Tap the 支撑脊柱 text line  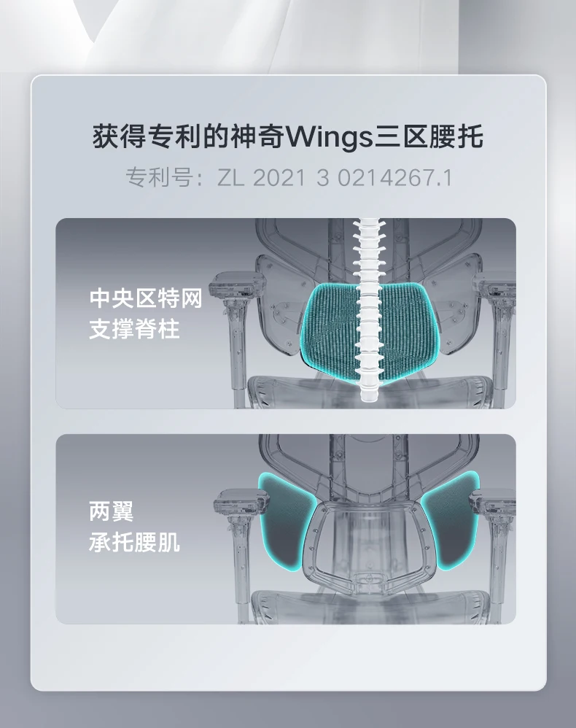coord(134,329)
